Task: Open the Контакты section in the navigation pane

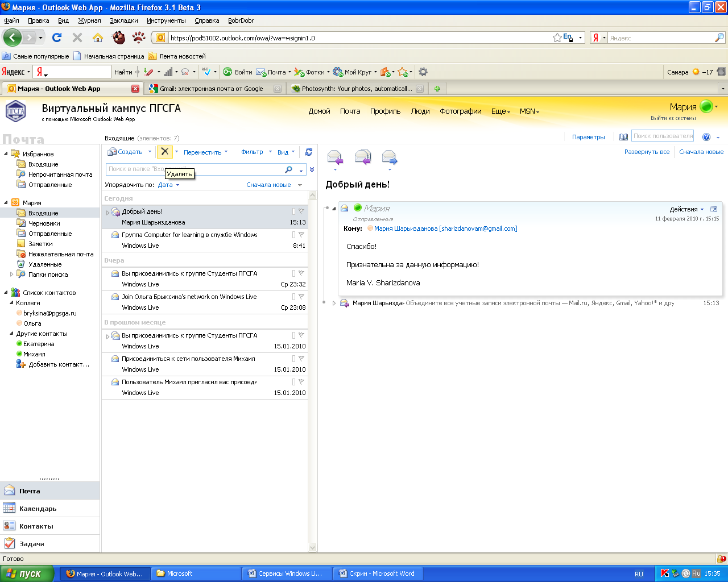Action: point(50,526)
